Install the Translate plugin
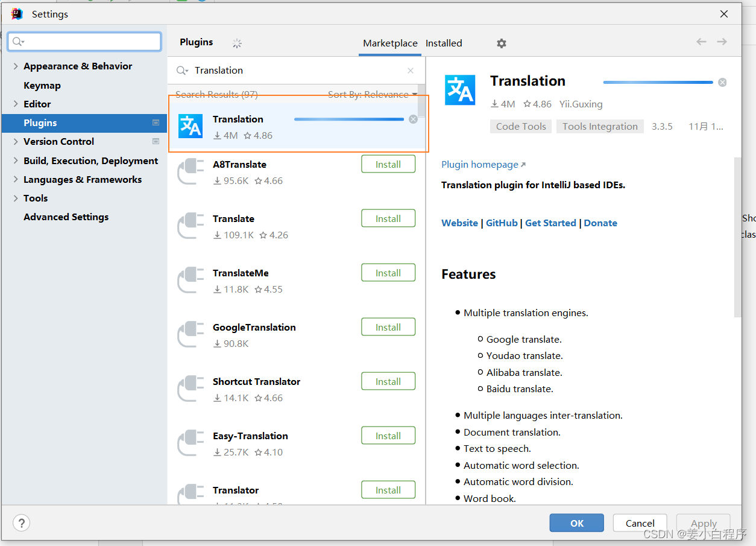The width and height of the screenshot is (756, 546). pos(388,218)
